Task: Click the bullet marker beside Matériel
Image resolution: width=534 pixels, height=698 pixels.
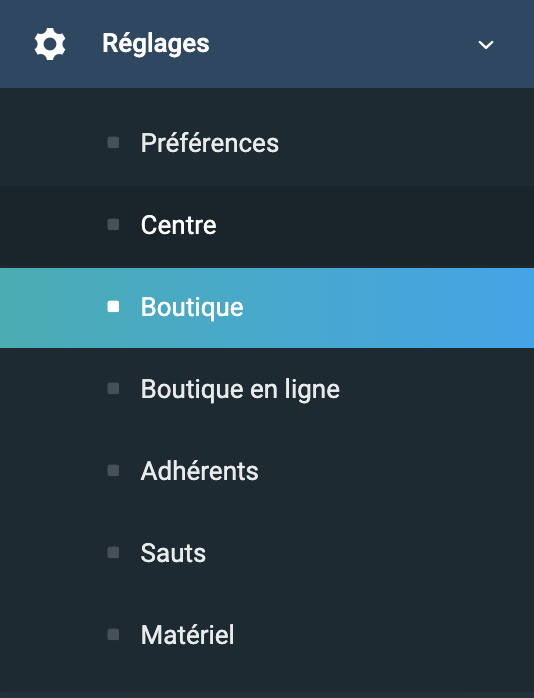Action: [113, 634]
